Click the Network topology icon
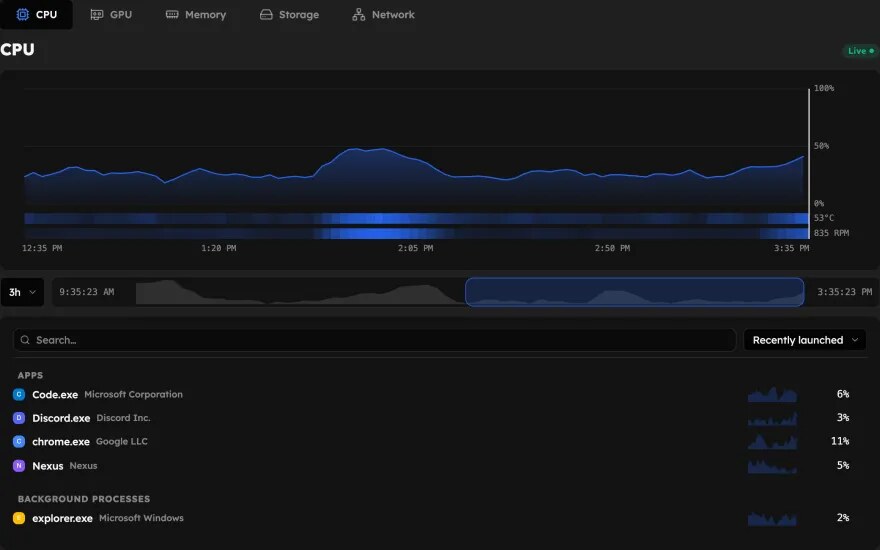This screenshot has height=550, width=880. (x=359, y=15)
